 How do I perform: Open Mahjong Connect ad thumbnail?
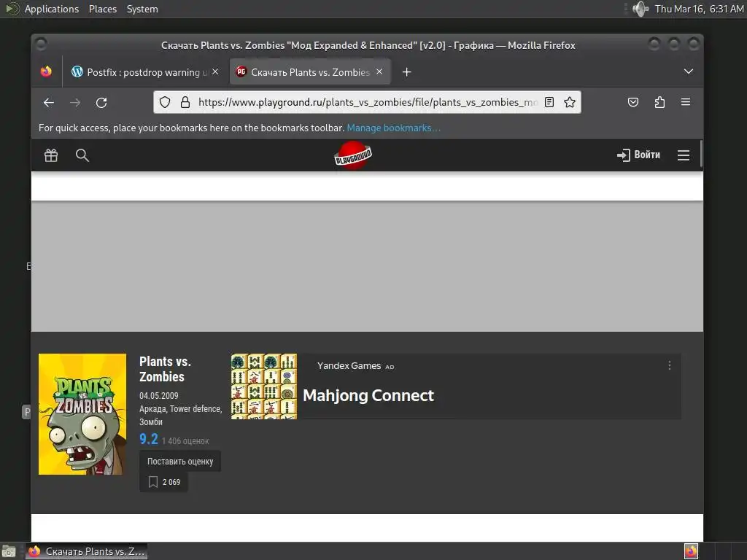coord(264,386)
